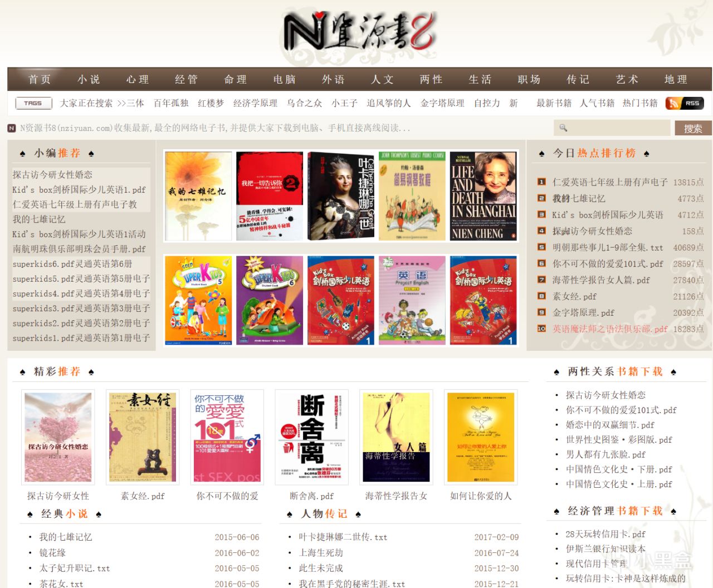Open rank 10 英语魔法师之语法俱乐部.pdf
713x588 pixels.
tap(610, 329)
